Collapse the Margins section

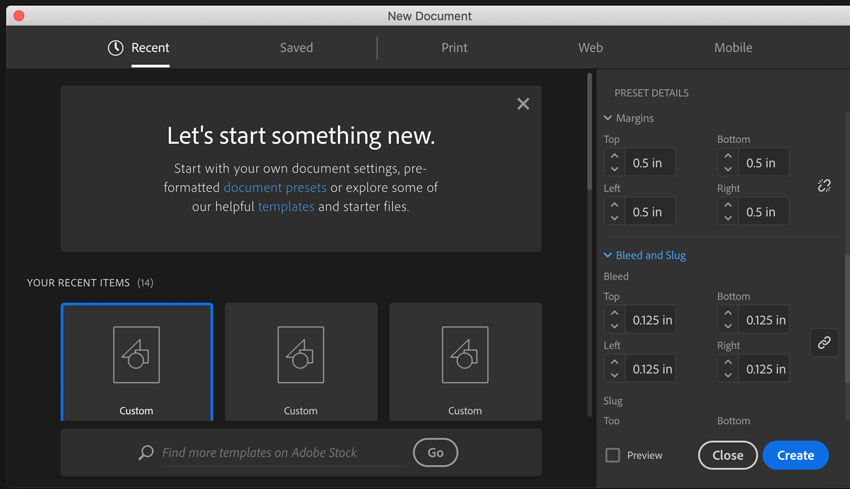(x=608, y=118)
